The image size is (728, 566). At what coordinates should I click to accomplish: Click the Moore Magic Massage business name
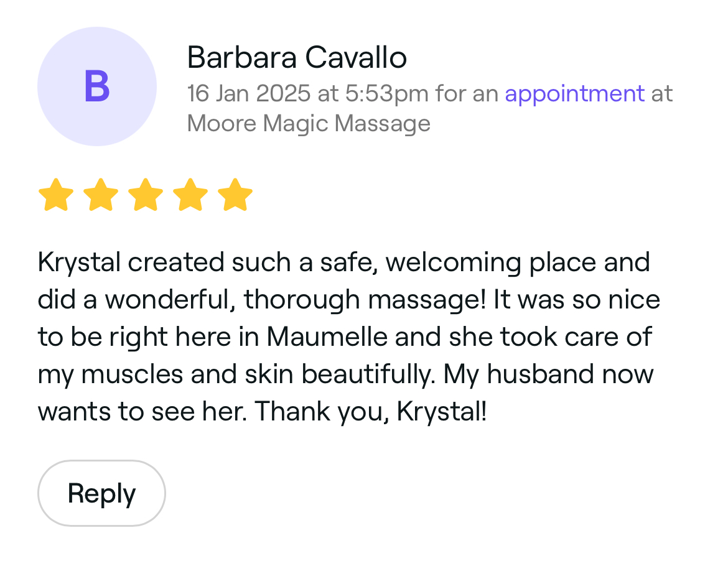pos(309,123)
